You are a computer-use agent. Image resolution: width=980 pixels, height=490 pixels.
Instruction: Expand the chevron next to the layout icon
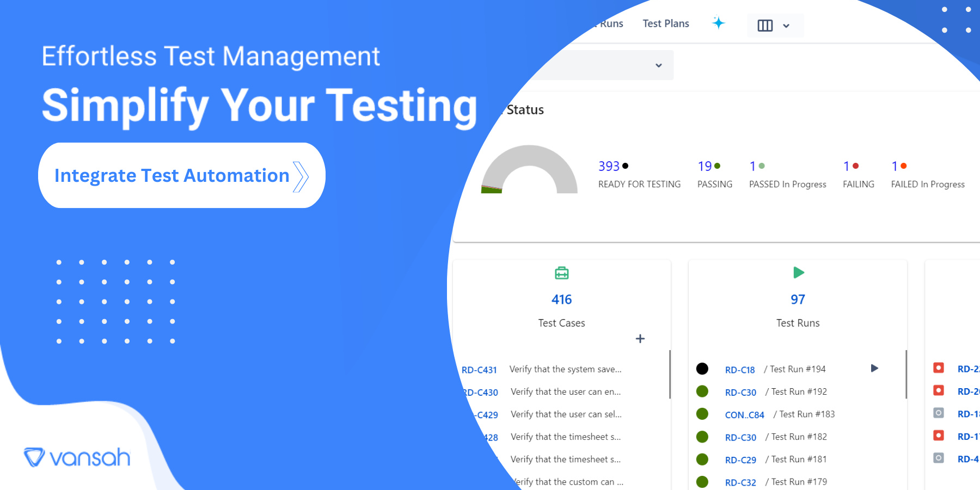(786, 26)
